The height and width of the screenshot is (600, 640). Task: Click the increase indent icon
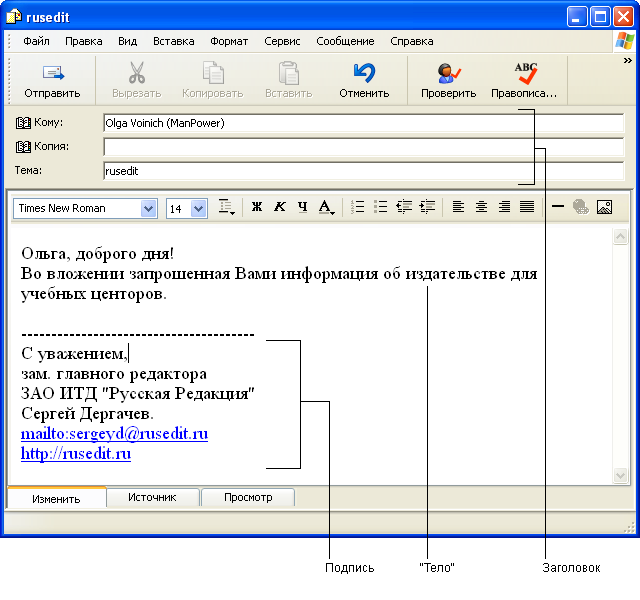tap(427, 207)
